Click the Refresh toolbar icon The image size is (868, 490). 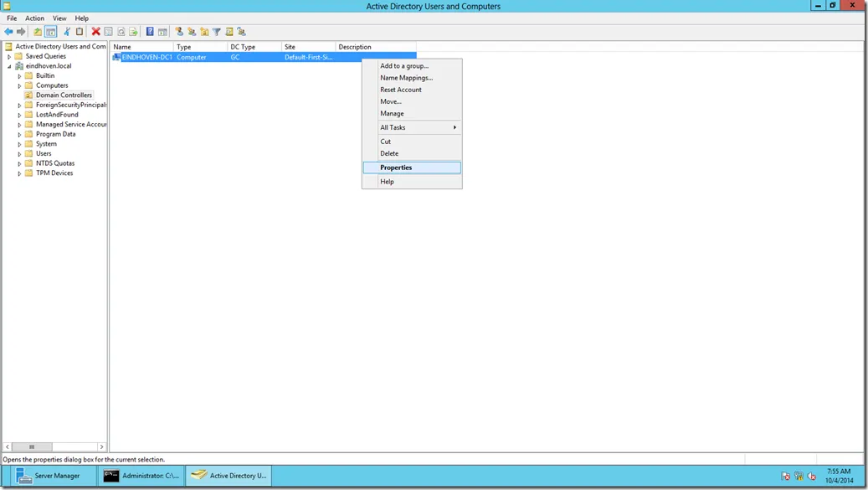coord(121,32)
